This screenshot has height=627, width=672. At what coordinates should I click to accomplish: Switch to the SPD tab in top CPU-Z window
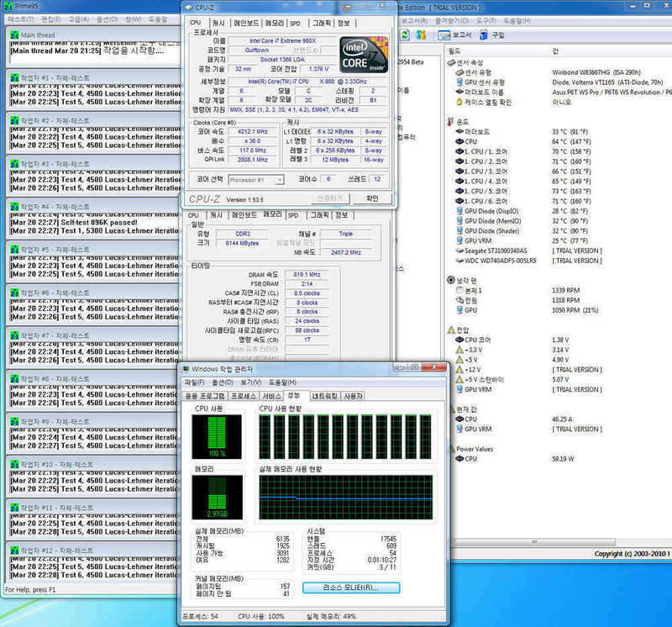tap(295, 24)
